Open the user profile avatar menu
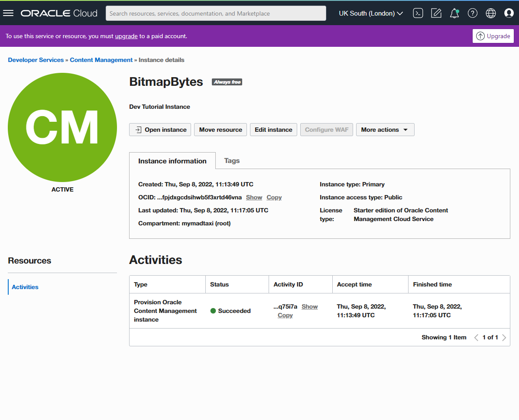The width and height of the screenshot is (519, 420). (509, 13)
